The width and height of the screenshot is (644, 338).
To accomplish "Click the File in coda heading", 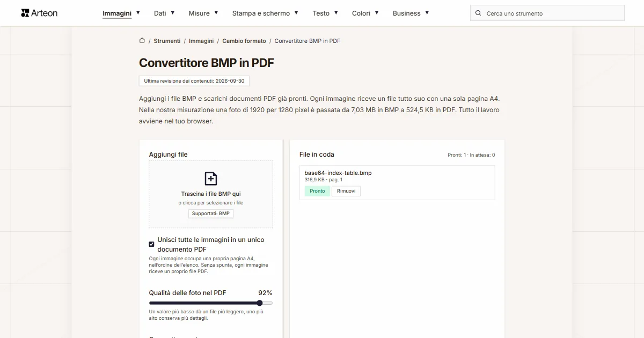I will pos(317,155).
